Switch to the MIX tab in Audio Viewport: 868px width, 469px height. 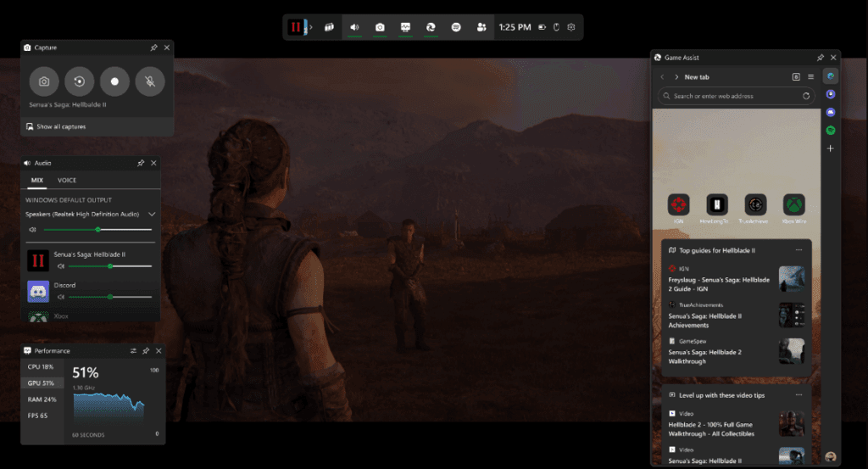point(37,180)
